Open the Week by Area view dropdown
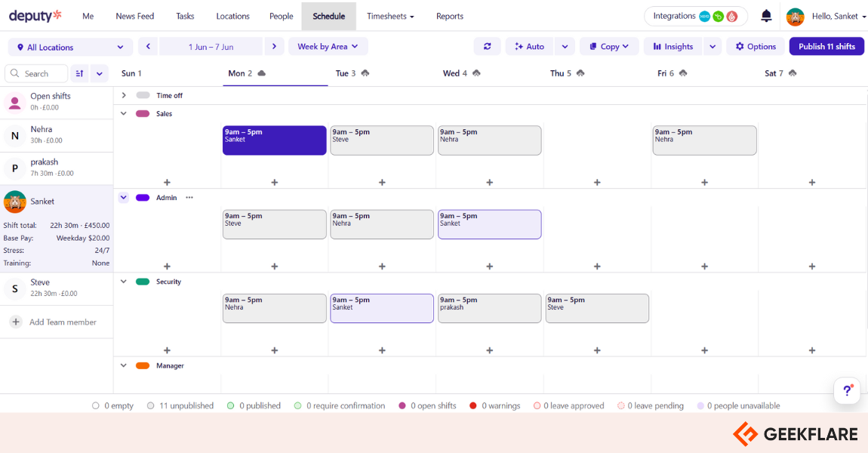 (x=328, y=46)
